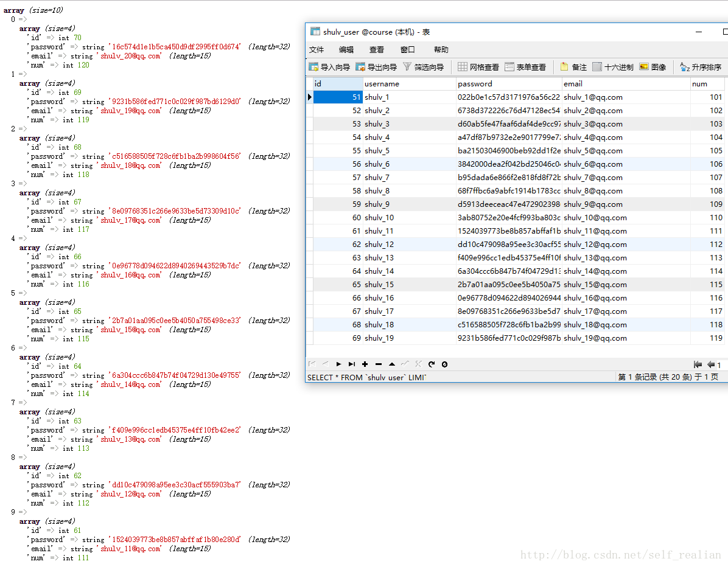This screenshot has height=567, width=728.
Task: Open the 窗口 menu
Action: pyautogui.click(x=408, y=50)
